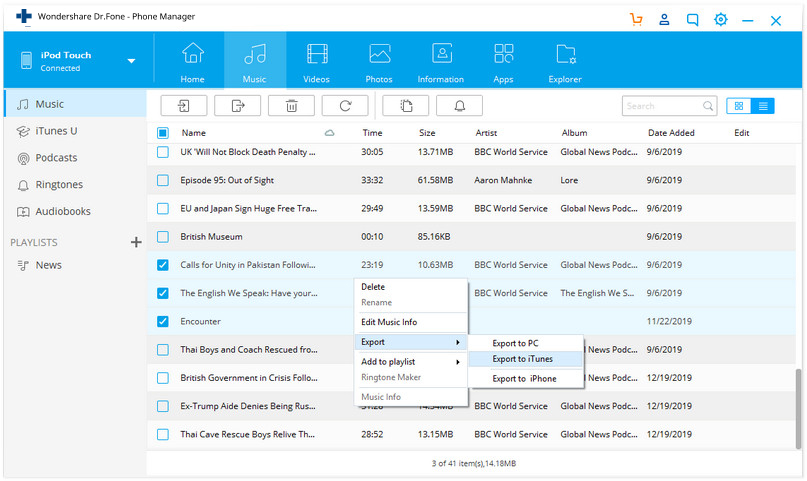Screen dimensions: 807x481
Task: Sort by the Date Added column header
Action: [x=671, y=133]
